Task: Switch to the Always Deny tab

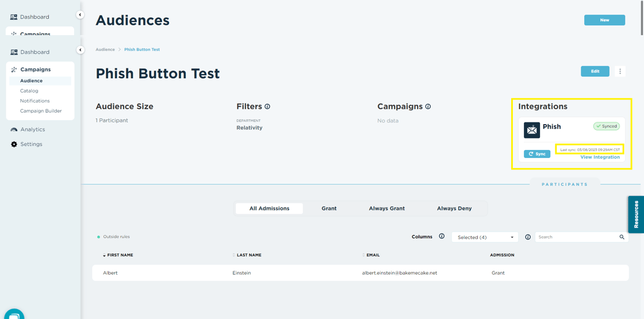Action: coord(454,209)
